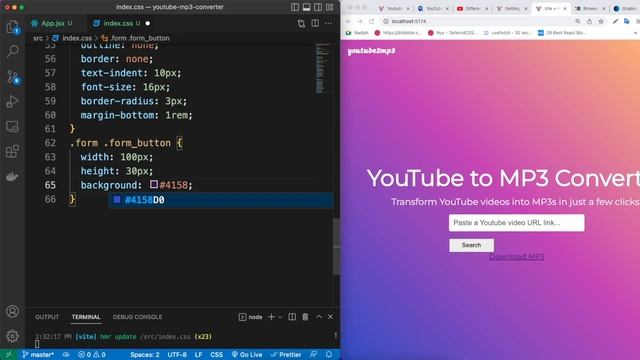The width and height of the screenshot is (640, 360).
Task: Bookmark this page with the star icon
Action: coord(601,21)
